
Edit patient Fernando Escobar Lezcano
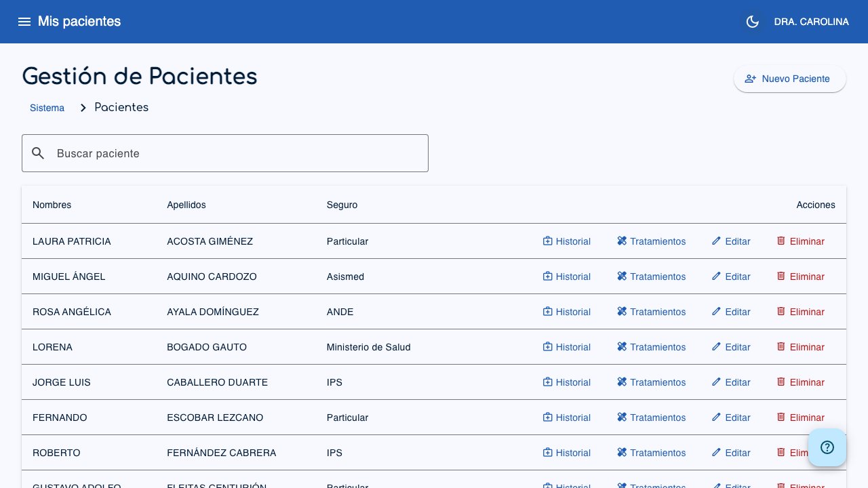[x=730, y=418]
